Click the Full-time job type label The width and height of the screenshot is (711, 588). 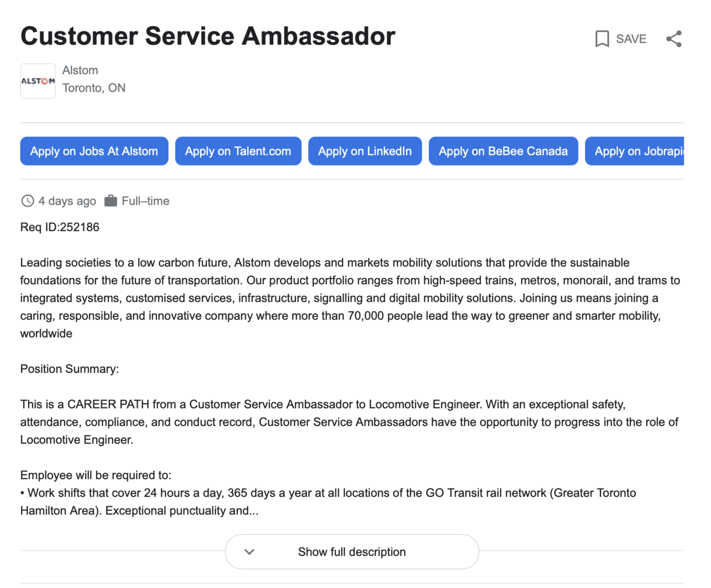tap(146, 201)
